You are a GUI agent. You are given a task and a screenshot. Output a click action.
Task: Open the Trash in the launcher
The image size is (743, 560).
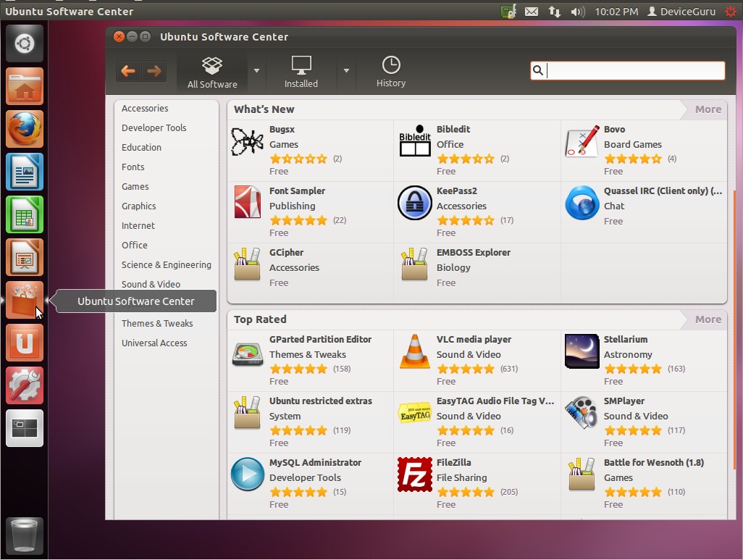point(24,535)
